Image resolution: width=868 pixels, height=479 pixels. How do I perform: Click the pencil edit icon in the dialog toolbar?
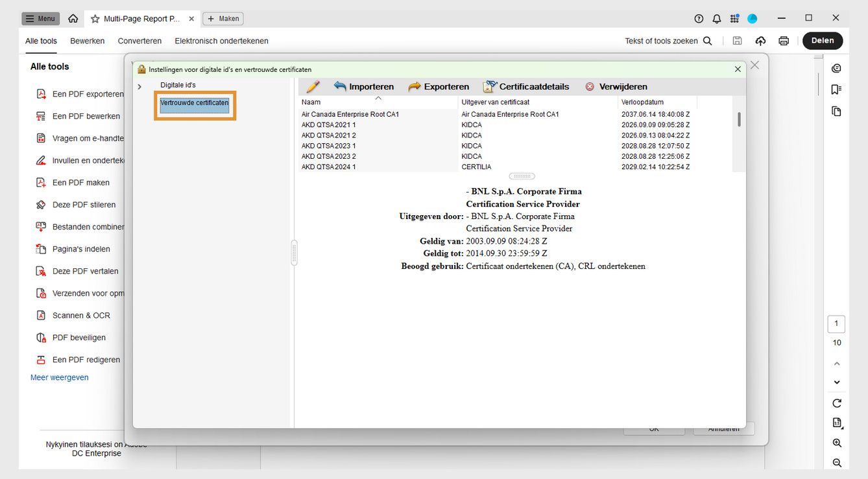tap(313, 86)
